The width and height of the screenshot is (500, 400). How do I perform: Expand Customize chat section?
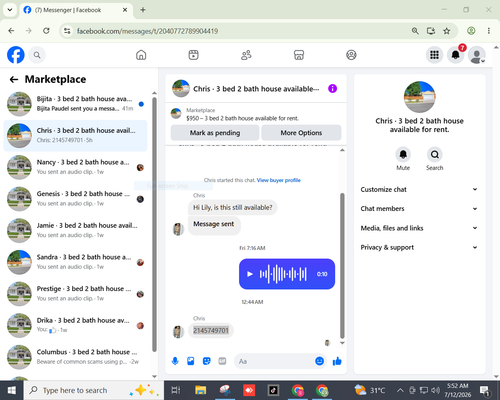click(419, 189)
